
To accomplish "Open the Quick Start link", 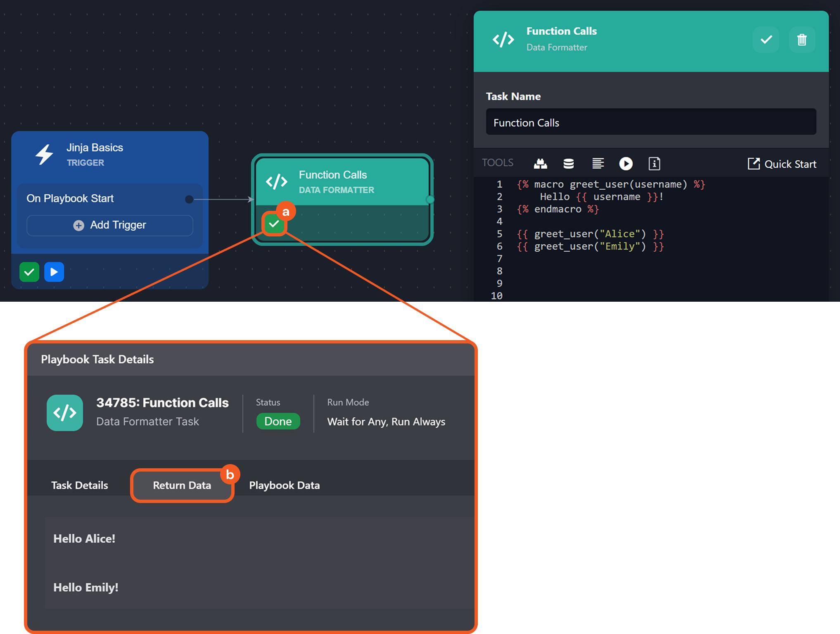I will [x=782, y=164].
